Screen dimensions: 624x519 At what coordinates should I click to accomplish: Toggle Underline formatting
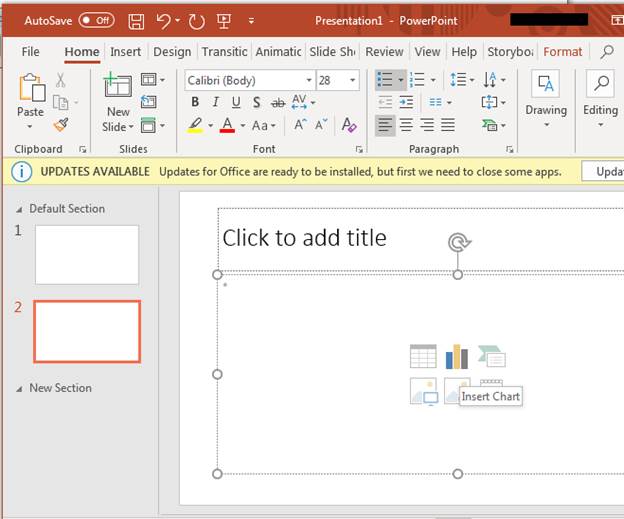pyautogui.click(x=236, y=102)
